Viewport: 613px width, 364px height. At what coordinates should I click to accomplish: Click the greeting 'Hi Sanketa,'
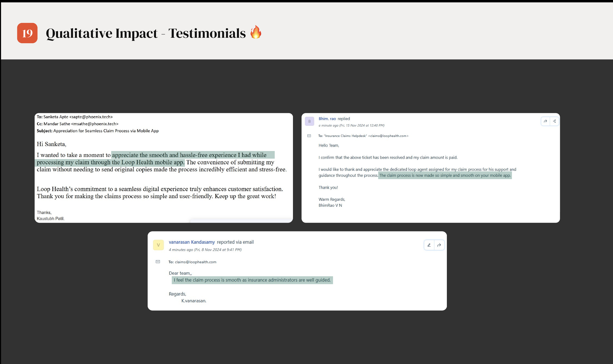tap(52, 144)
